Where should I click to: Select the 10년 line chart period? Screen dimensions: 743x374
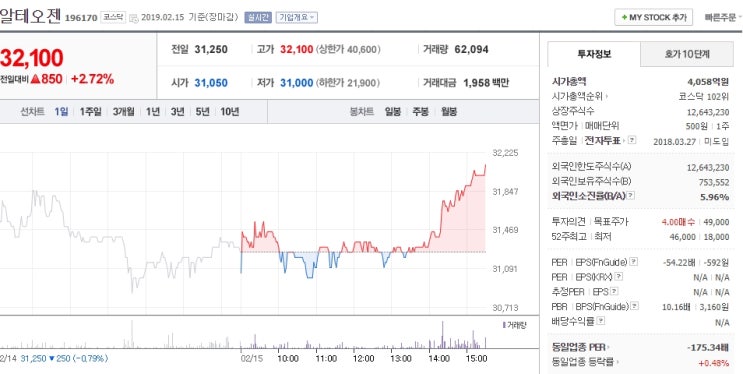tap(230, 112)
